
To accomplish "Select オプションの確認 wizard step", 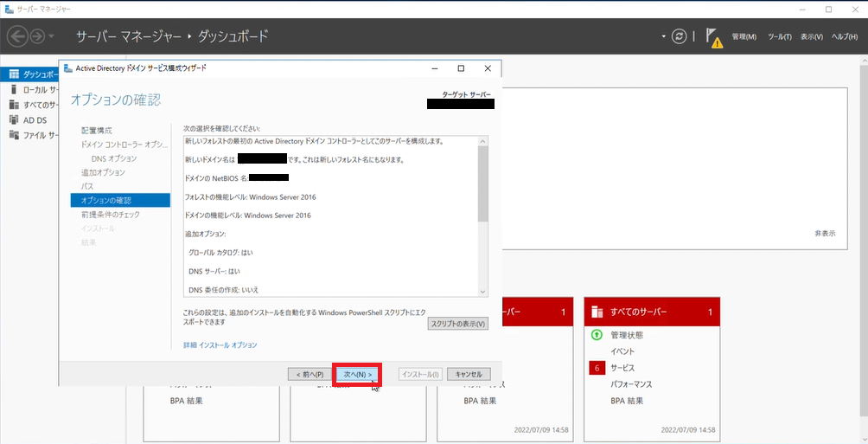I will tap(121, 200).
